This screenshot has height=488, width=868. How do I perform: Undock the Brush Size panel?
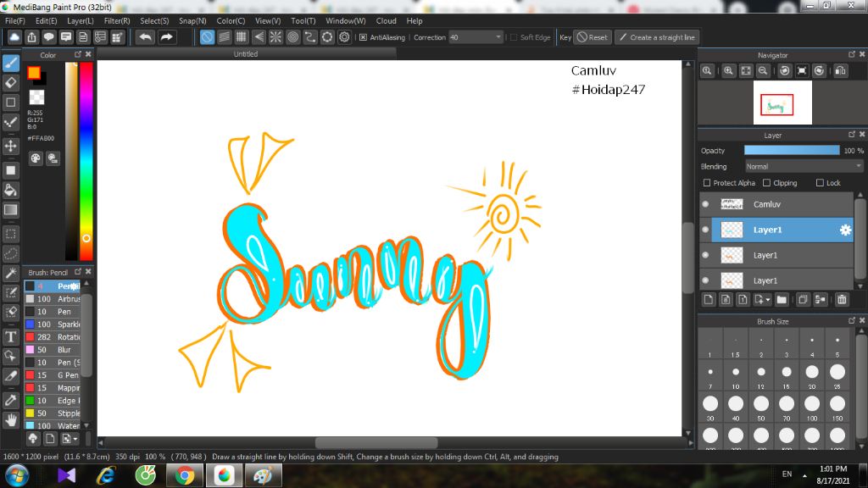coord(851,320)
